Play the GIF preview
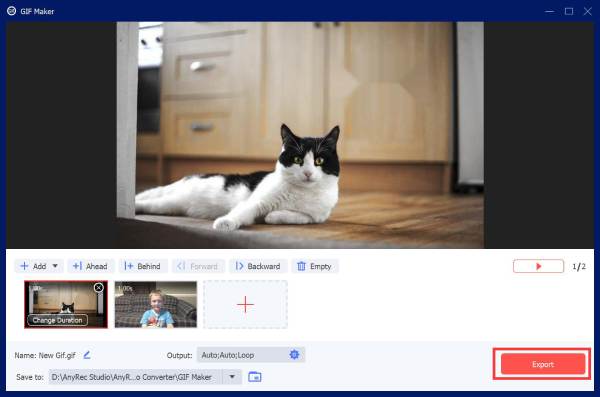The height and width of the screenshot is (397, 600). pyautogui.click(x=538, y=266)
